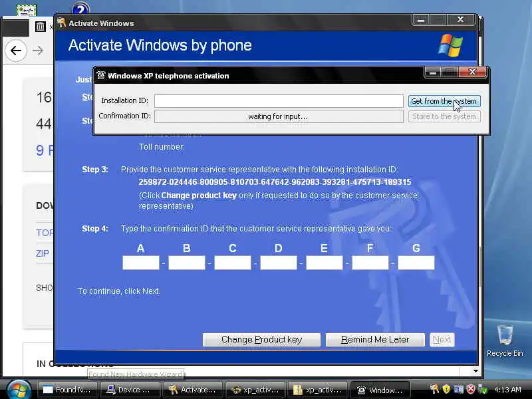Click the Confirmation ID waiting for input field
Image resolution: width=532 pixels, height=399 pixels.
point(279,116)
